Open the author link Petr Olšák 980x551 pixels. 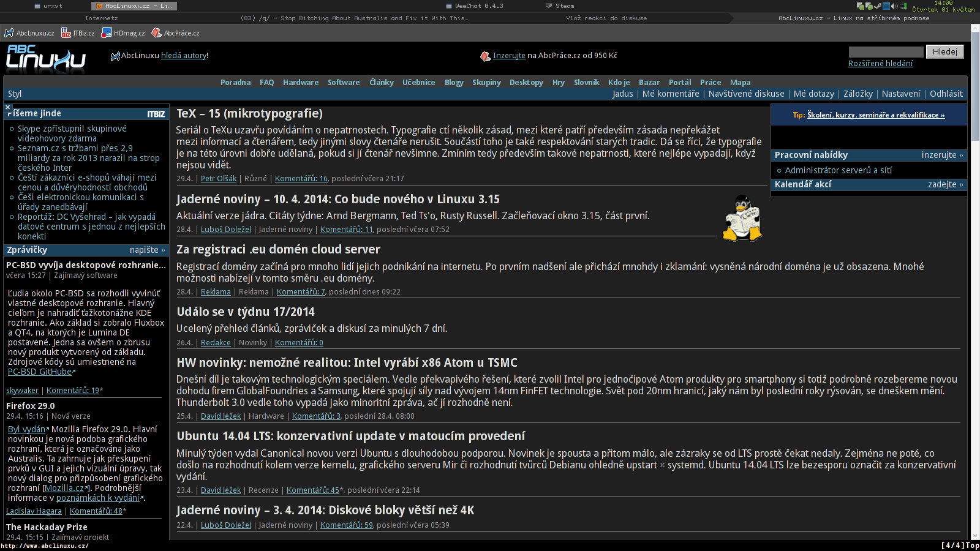[x=219, y=179]
